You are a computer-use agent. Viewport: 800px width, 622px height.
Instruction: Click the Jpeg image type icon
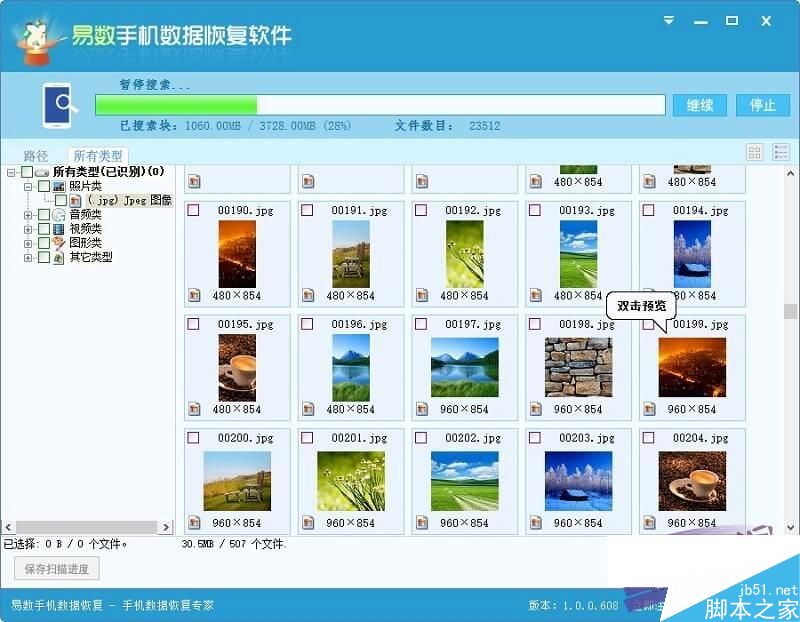click(76, 201)
